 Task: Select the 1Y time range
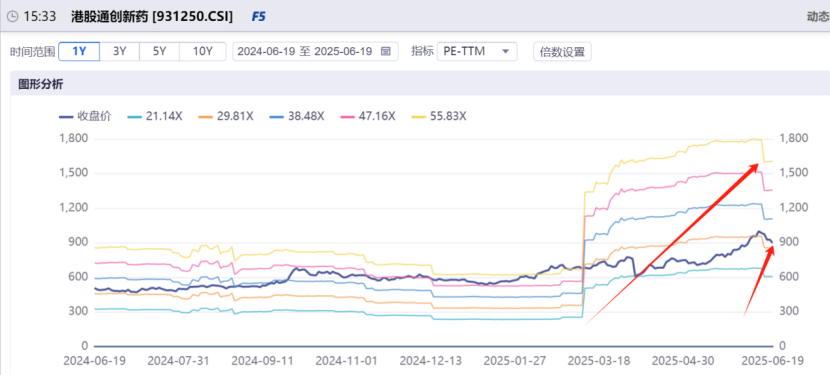click(x=79, y=51)
